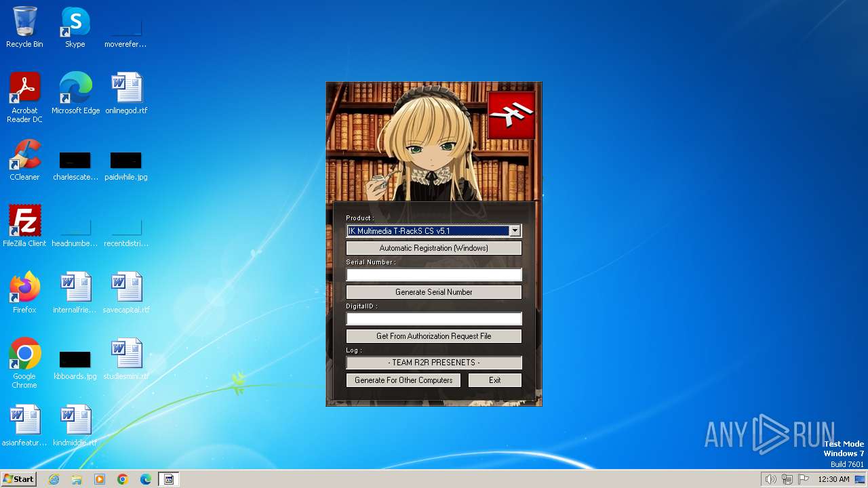The width and height of the screenshot is (868, 488).
Task: Select internalfrie... document icon
Action: pyautogui.click(x=75, y=293)
